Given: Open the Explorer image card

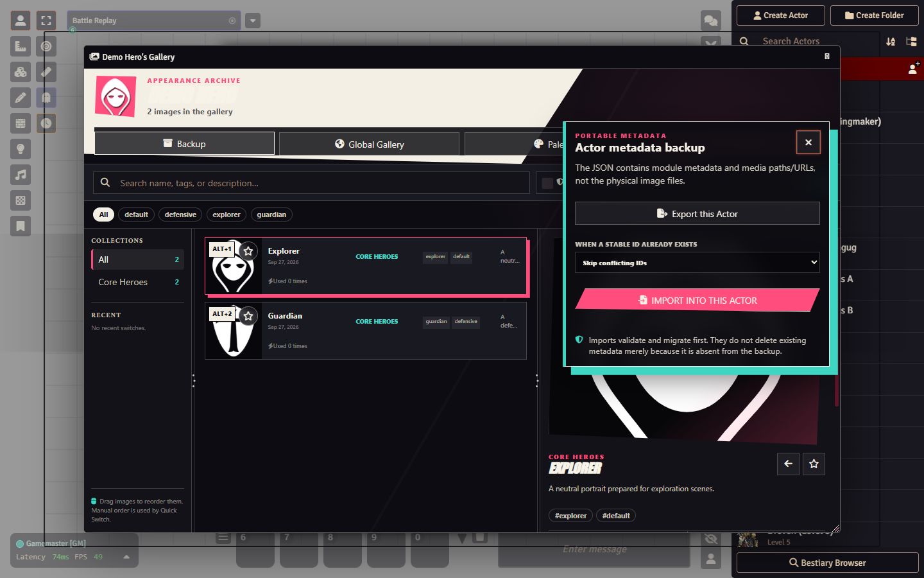Looking at the screenshot, I should tap(366, 267).
